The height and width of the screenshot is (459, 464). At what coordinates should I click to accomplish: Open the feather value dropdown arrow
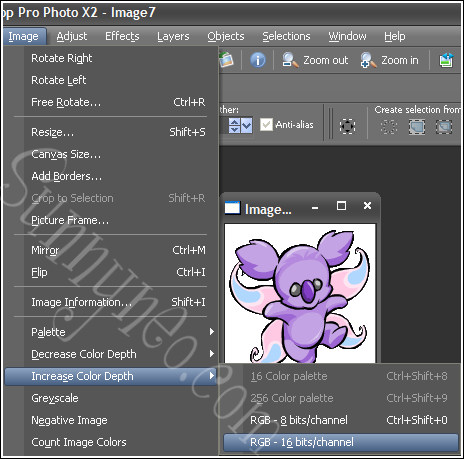coord(246,125)
